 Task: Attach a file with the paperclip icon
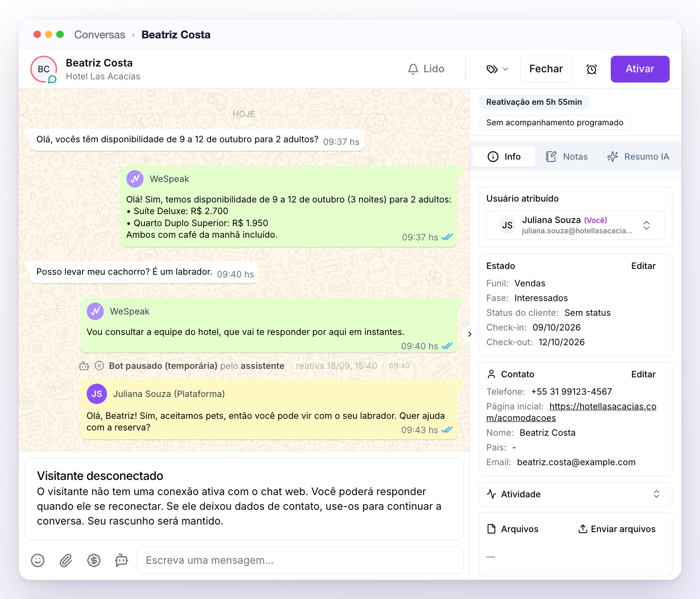click(66, 560)
